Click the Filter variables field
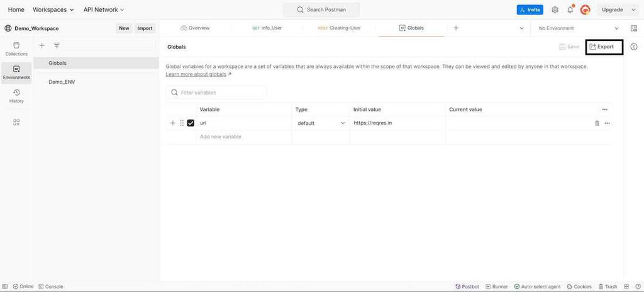The height and width of the screenshot is (292, 644). pyautogui.click(x=216, y=93)
